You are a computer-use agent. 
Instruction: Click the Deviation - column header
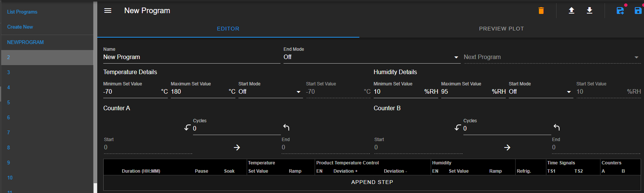point(395,171)
